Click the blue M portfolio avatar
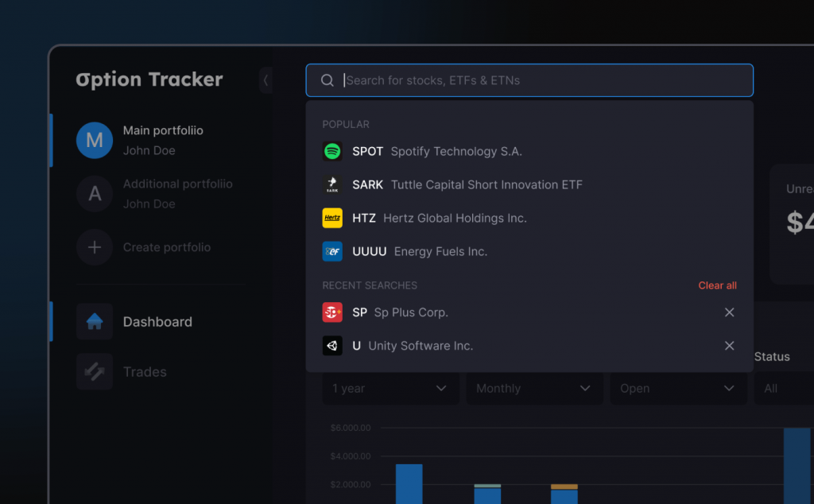 (x=95, y=140)
